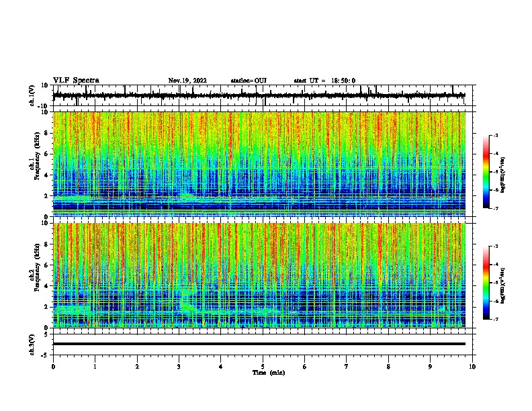Click the ch.1 color scale bar

(x=486, y=172)
